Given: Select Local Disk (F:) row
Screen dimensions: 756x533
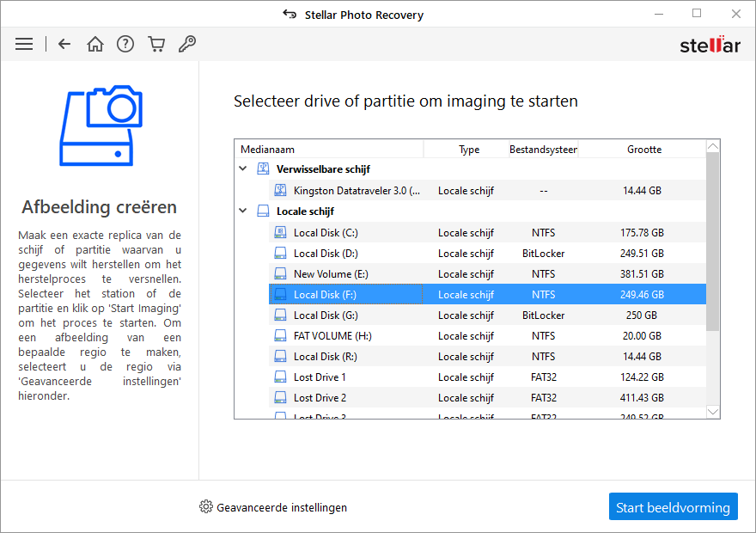Looking at the screenshot, I should [x=487, y=294].
